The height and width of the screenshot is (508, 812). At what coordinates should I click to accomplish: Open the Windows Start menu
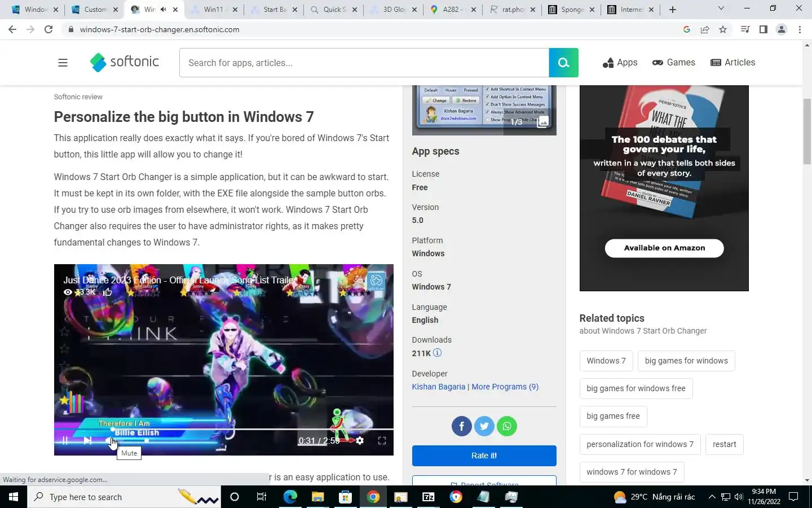(x=14, y=497)
